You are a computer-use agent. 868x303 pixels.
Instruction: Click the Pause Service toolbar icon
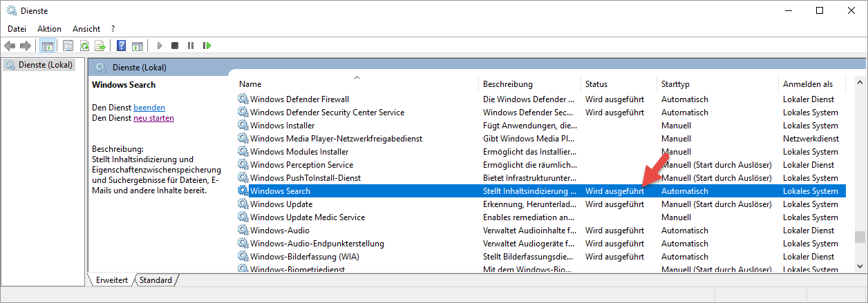[x=191, y=46]
